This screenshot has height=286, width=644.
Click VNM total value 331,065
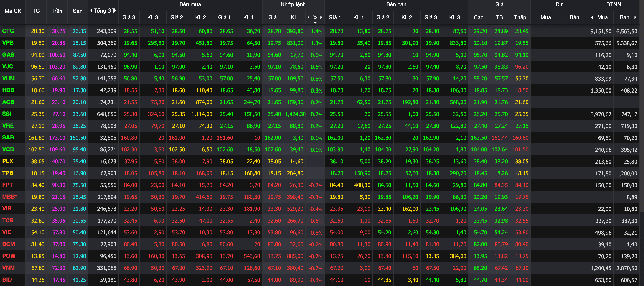click(x=107, y=268)
